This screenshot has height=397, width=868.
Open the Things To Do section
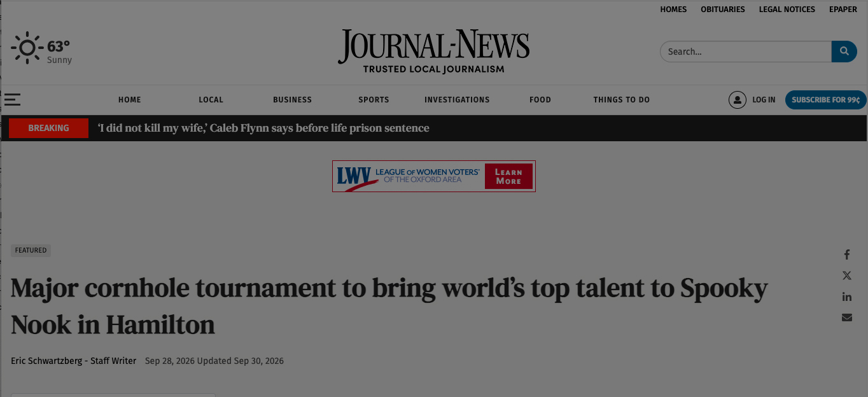click(x=622, y=100)
